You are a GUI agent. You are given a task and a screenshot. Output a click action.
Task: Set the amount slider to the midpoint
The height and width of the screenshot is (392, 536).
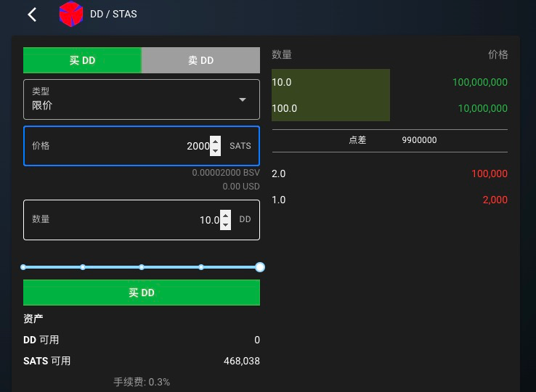pos(142,267)
